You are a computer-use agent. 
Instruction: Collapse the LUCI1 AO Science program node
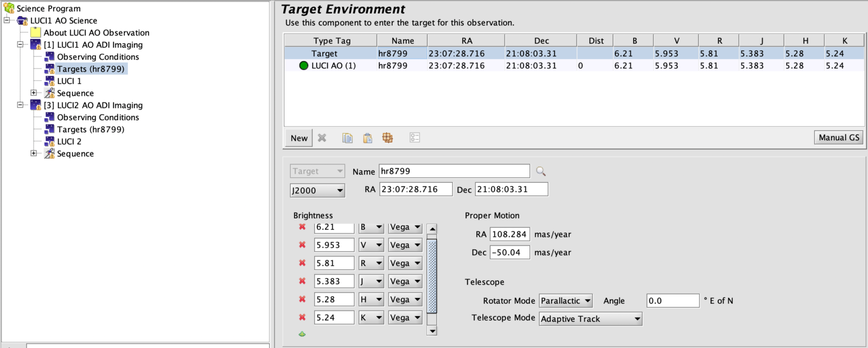[7, 20]
